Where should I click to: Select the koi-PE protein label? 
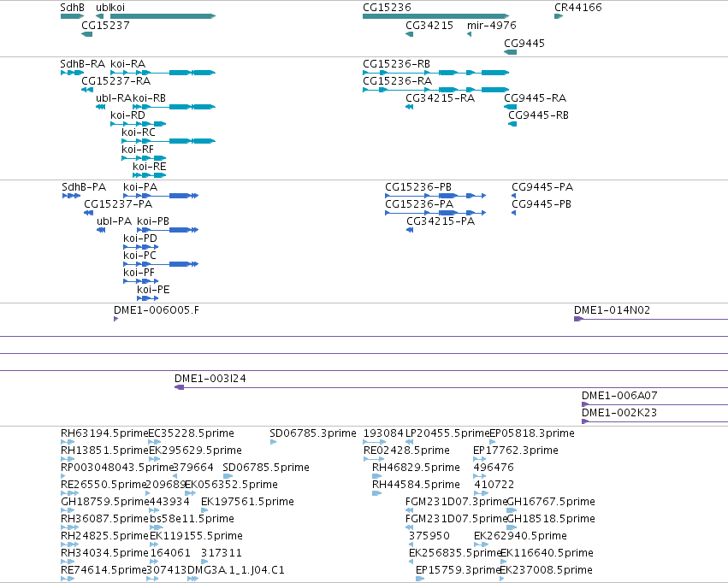point(154,291)
